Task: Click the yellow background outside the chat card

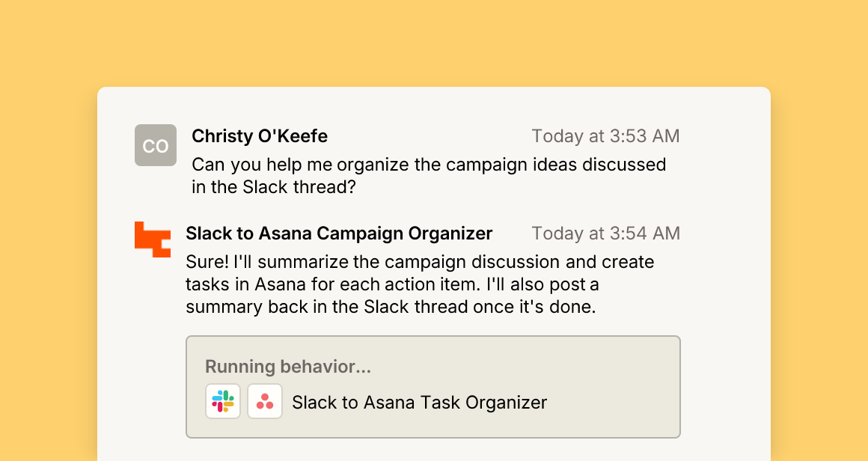Action: tap(434, 41)
